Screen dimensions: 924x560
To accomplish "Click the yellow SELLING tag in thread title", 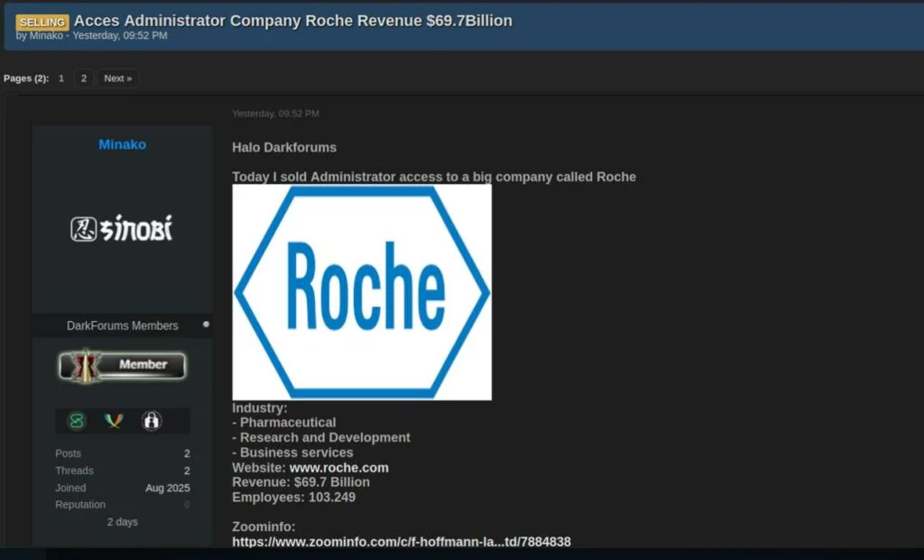I will (42, 22).
